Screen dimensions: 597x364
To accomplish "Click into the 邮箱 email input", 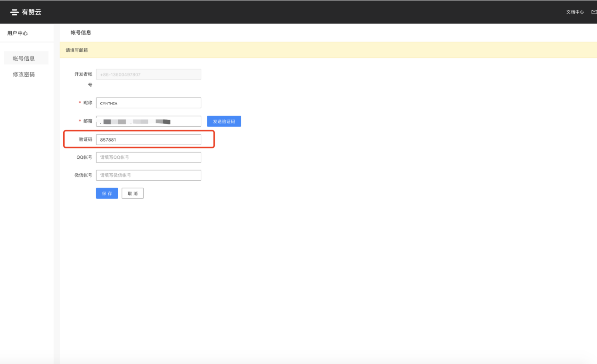I will tap(148, 121).
